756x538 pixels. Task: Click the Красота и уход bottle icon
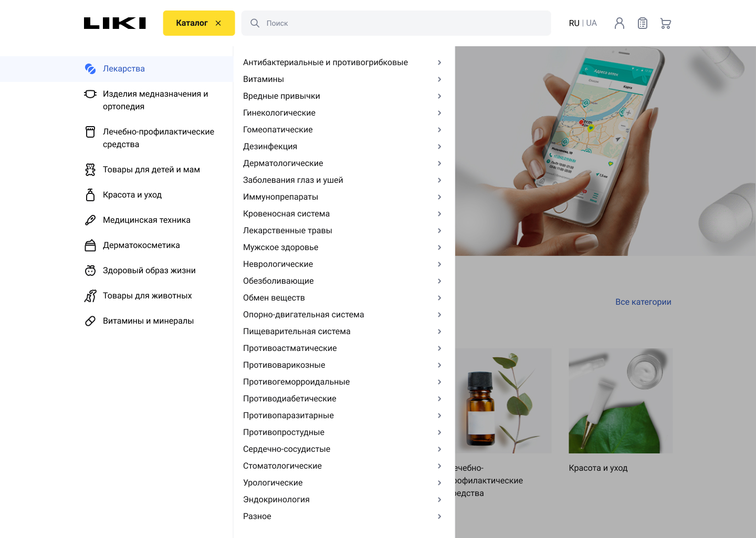[90, 195]
